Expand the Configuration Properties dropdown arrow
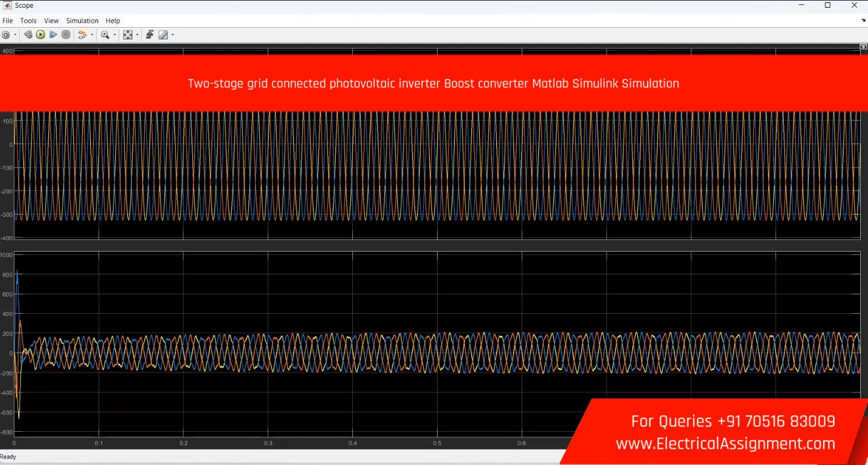The width and height of the screenshot is (868, 465). point(15,35)
